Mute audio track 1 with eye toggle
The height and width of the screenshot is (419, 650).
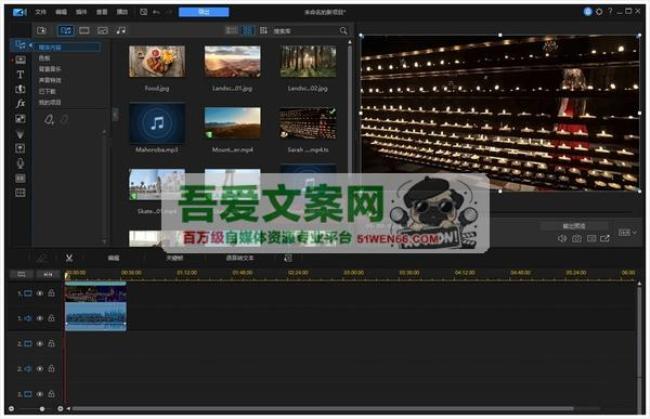39,318
